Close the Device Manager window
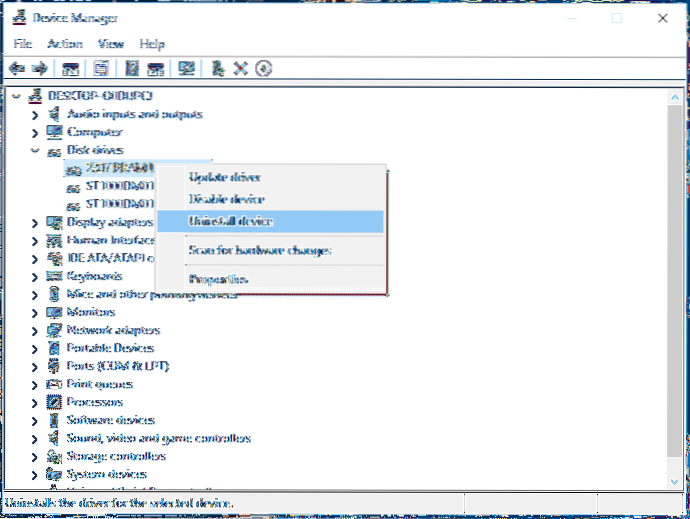Screen dimensions: 690x519 pos(663,18)
